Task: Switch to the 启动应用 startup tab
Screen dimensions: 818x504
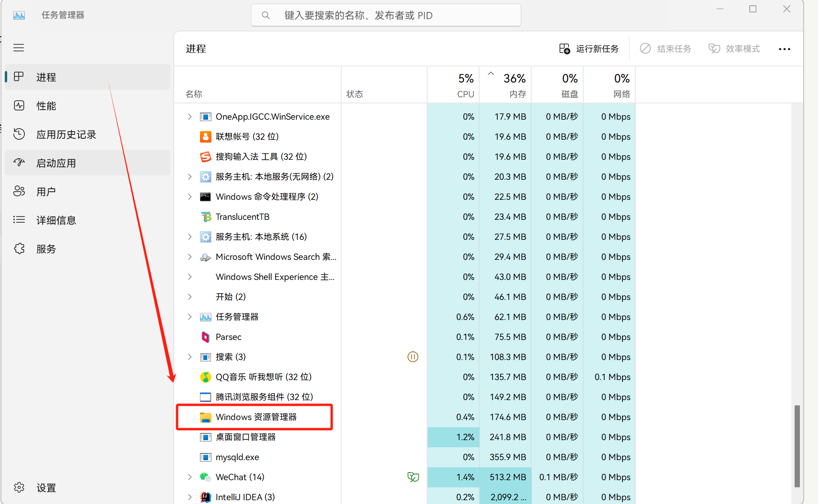Action: tap(56, 163)
